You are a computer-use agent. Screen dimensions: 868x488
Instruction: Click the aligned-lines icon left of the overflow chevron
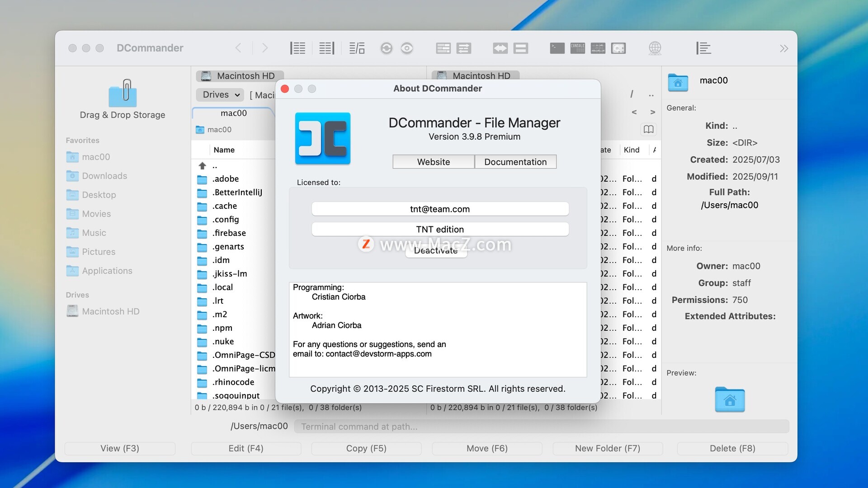tap(703, 48)
